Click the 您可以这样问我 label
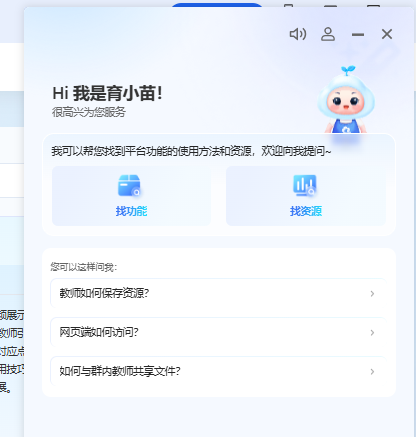Viewport: 416px width, 437px height. (x=84, y=267)
